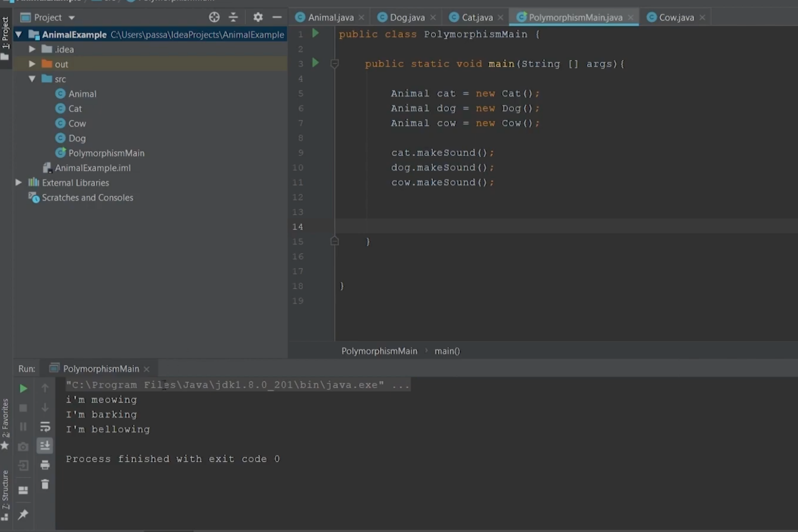Click the main() breadcrumb below editor
This screenshot has width=798, height=532.
[x=447, y=351]
